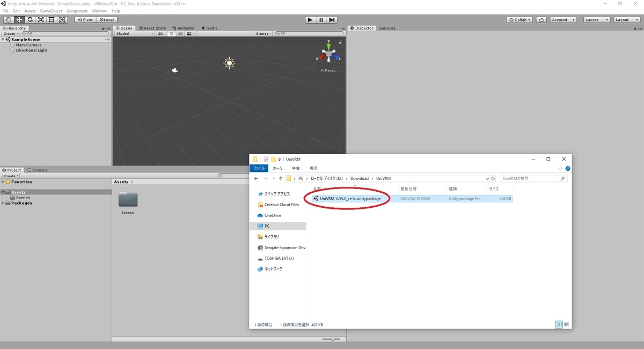The image size is (644, 349).
Task: Click the Step frame button
Action: click(x=332, y=20)
